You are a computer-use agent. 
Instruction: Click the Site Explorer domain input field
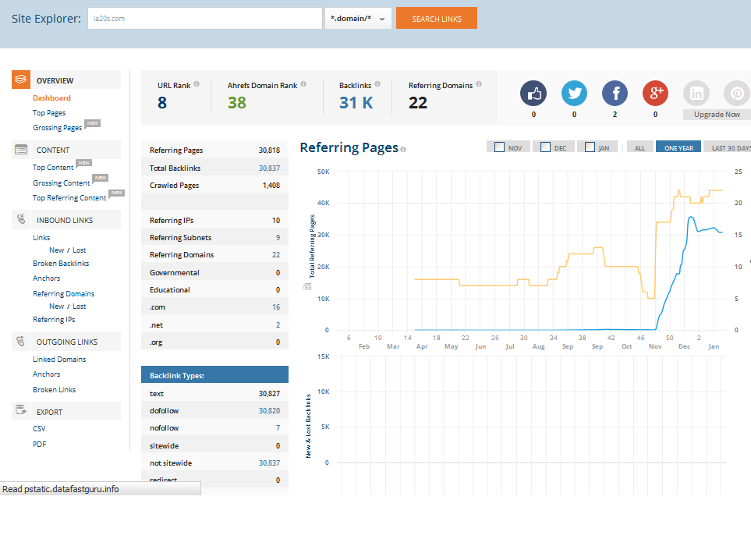(205, 18)
